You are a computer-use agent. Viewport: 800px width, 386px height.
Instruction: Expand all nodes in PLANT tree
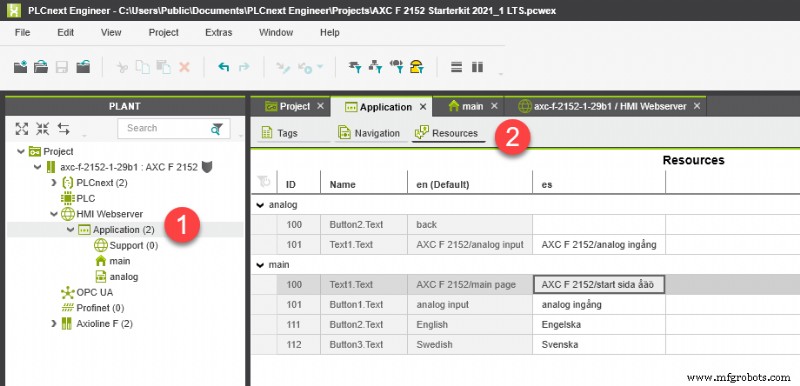click(x=22, y=128)
